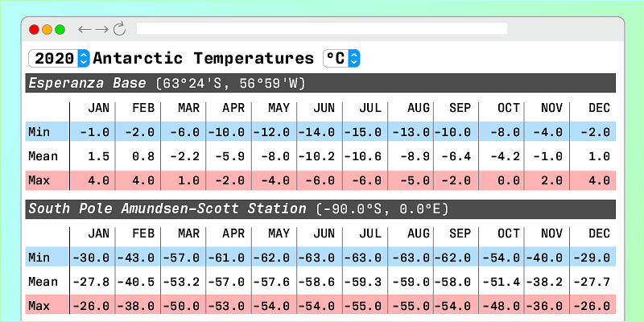Click the JAN column header for Esperanza
The image size is (644, 322).
click(x=98, y=109)
